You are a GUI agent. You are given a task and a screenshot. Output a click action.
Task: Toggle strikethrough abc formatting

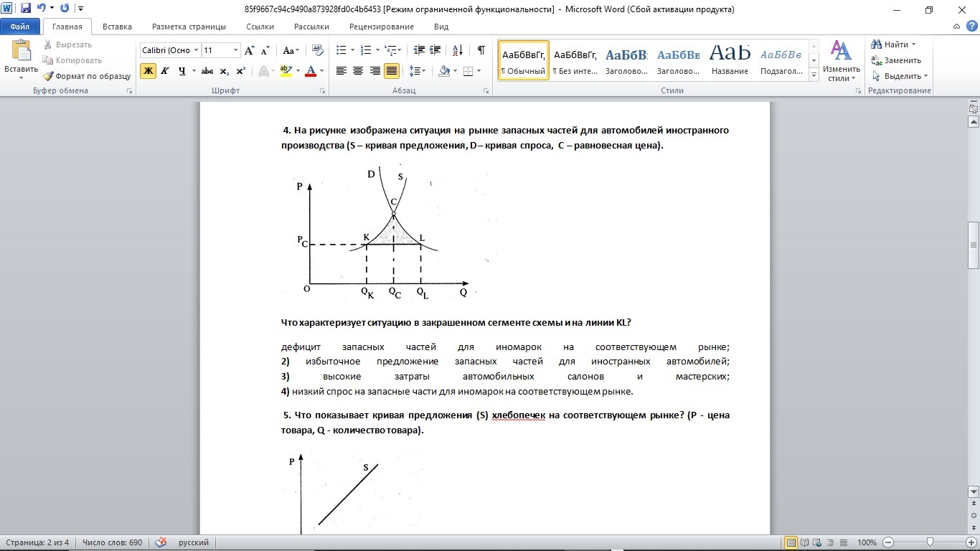[x=207, y=71]
